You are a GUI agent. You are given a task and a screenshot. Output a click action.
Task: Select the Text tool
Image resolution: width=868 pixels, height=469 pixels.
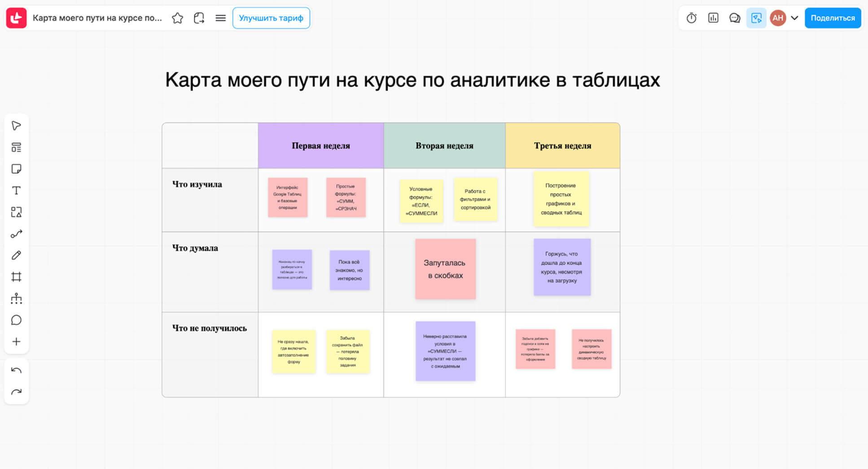pos(16,190)
